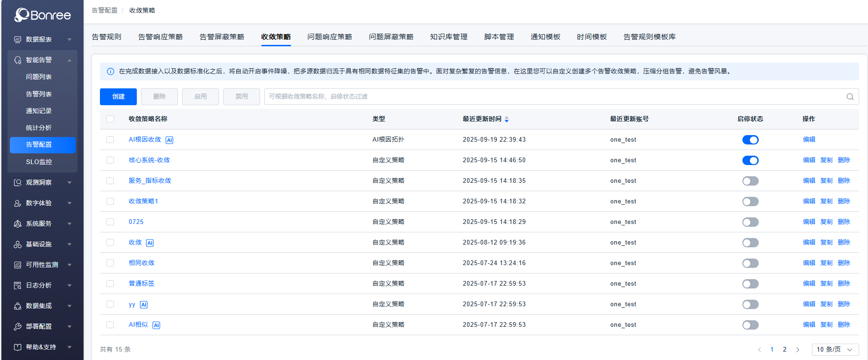Switch to the 告警屏蔽策略 tab
The width and height of the screenshot is (868, 360).
[x=222, y=37]
